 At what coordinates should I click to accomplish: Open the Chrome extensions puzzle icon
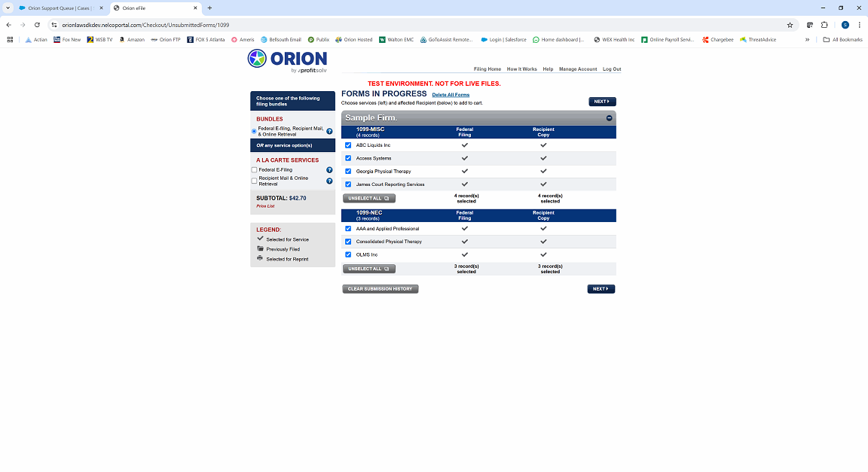[824, 25]
